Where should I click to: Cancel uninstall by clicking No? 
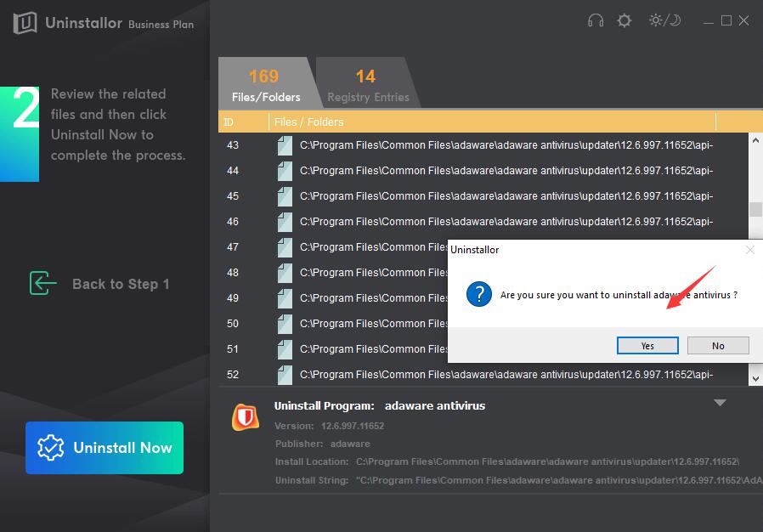718,346
